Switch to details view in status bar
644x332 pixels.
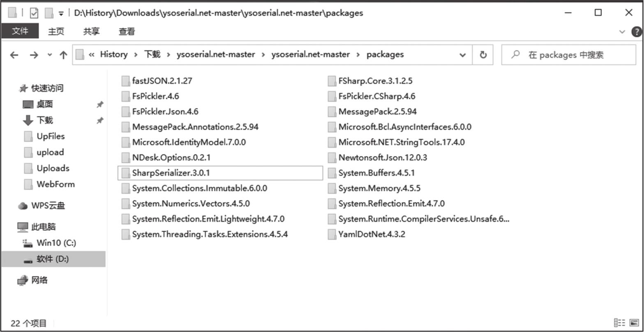pyautogui.click(x=620, y=323)
